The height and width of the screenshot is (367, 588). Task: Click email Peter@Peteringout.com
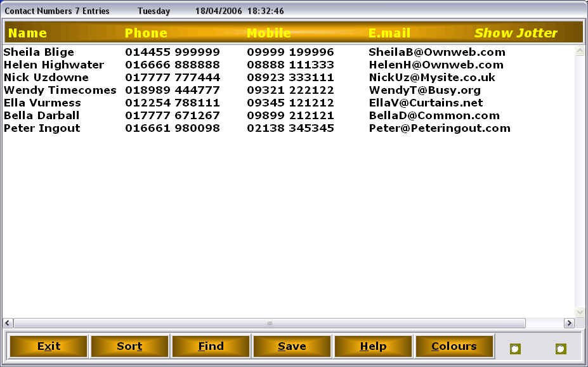coord(440,128)
